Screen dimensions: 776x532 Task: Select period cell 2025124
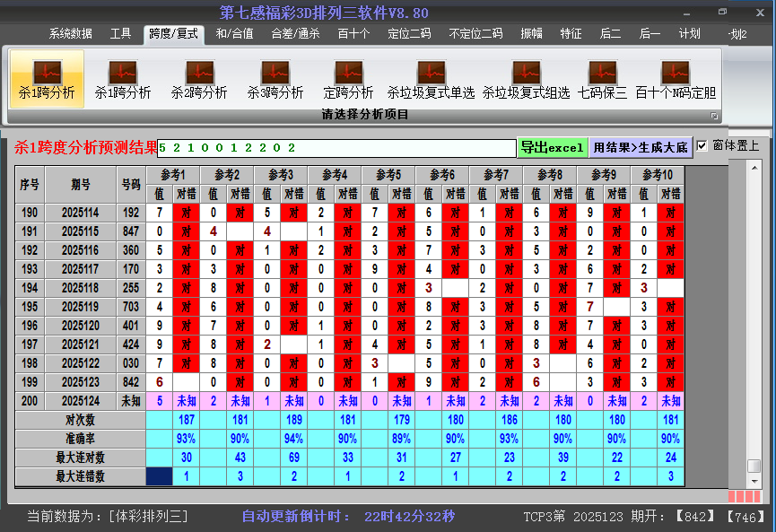coord(81,401)
